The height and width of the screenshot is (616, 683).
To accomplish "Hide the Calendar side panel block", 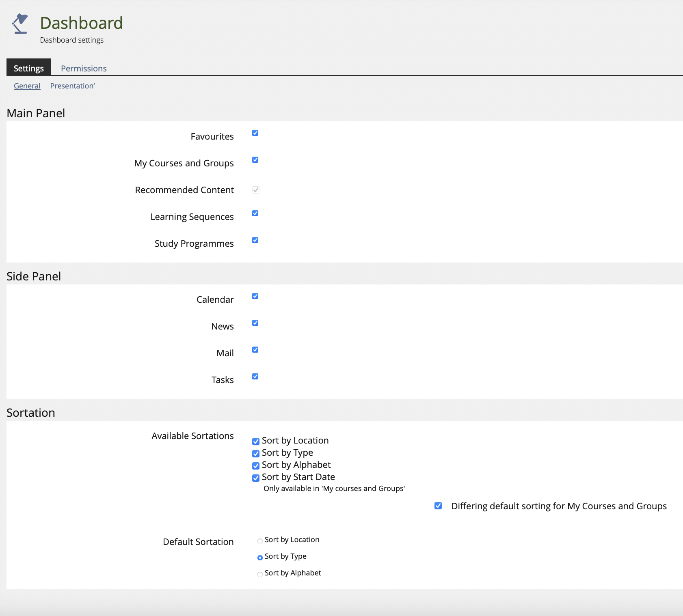I will (x=255, y=296).
